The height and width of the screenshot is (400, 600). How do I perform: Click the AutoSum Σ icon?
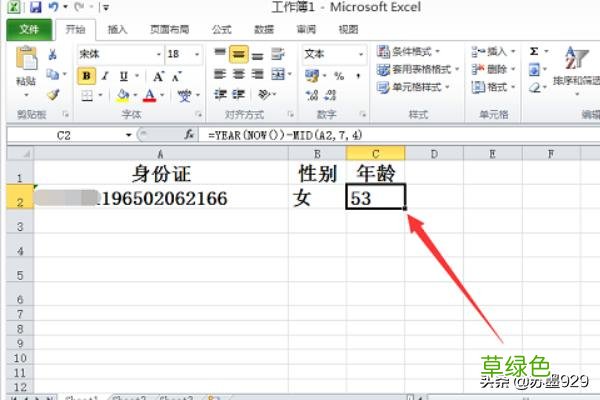click(534, 51)
